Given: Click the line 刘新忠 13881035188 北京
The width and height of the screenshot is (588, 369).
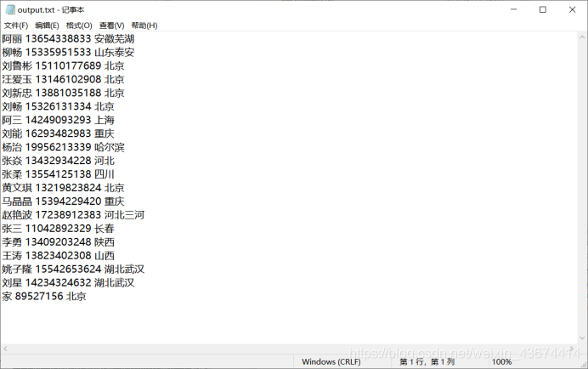Looking at the screenshot, I should 63,93.
